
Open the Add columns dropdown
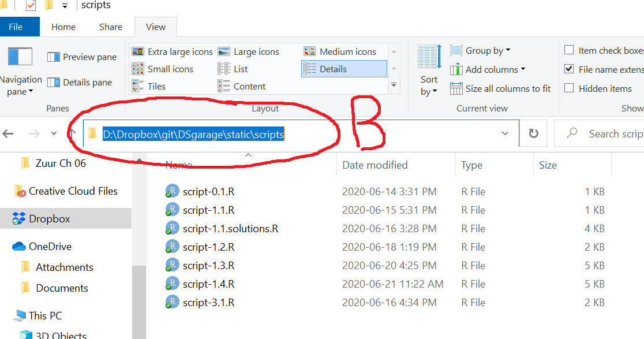488,69
